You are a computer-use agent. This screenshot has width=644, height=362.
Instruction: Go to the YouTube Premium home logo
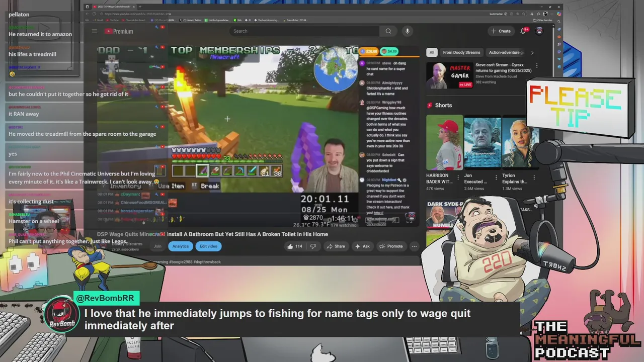[119, 31]
